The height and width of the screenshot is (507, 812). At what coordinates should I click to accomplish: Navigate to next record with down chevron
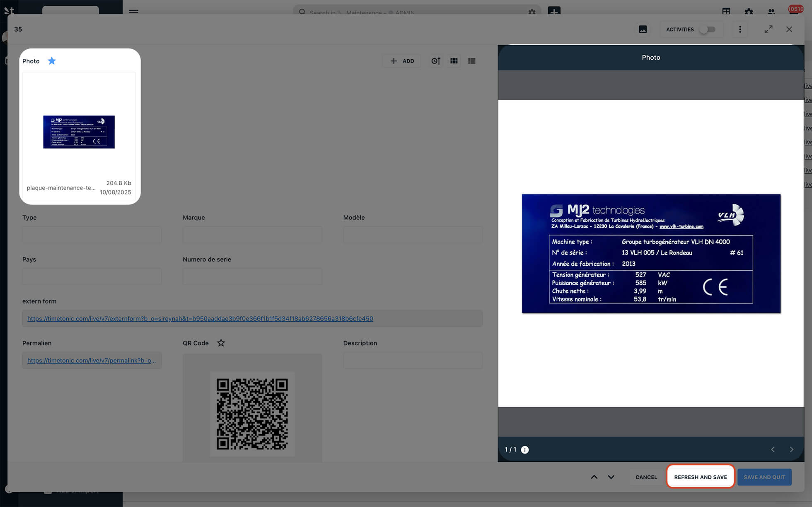click(x=611, y=477)
